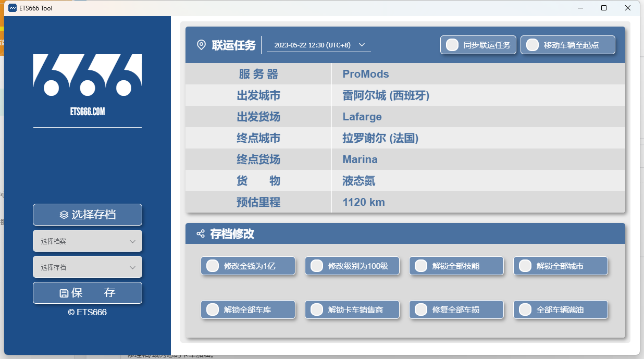Click the 液态氮 cargo value
Screen dimensions: 644x359
tap(359, 181)
